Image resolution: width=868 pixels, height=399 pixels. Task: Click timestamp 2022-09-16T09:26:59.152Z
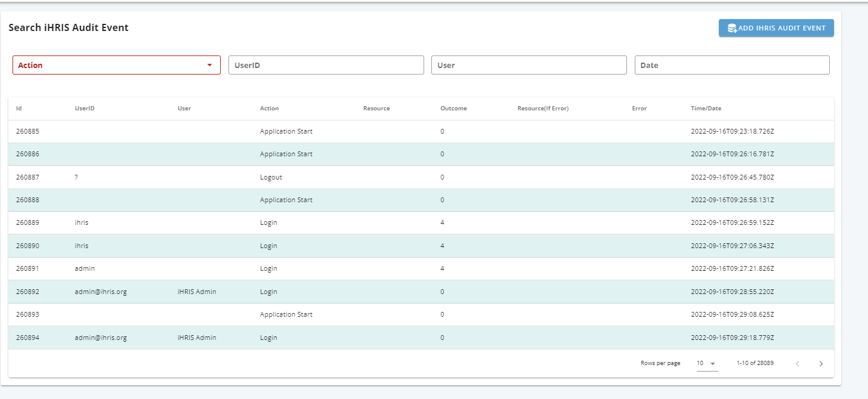pyautogui.click(x=732, y=222)
